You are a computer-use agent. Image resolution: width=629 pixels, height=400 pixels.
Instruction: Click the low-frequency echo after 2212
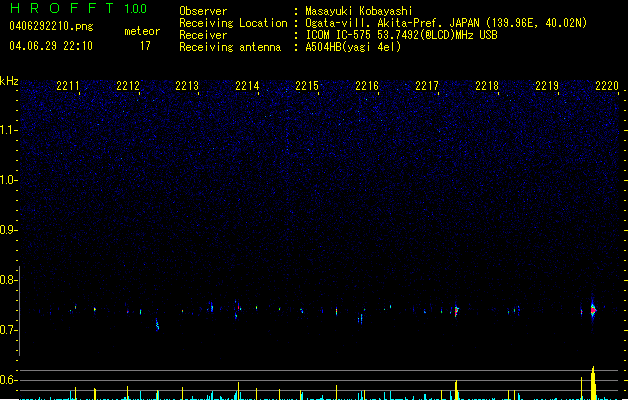157,324
